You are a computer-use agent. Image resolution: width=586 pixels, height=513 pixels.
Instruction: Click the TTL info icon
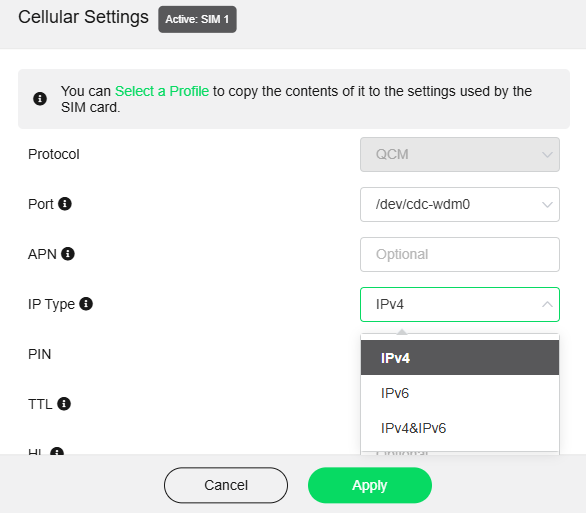(64, 404)
